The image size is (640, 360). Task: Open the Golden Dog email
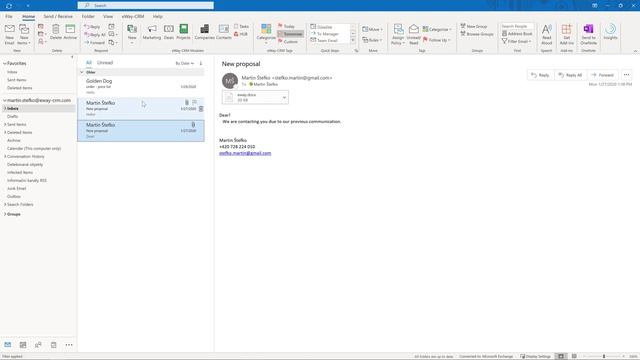coord(141,86)
